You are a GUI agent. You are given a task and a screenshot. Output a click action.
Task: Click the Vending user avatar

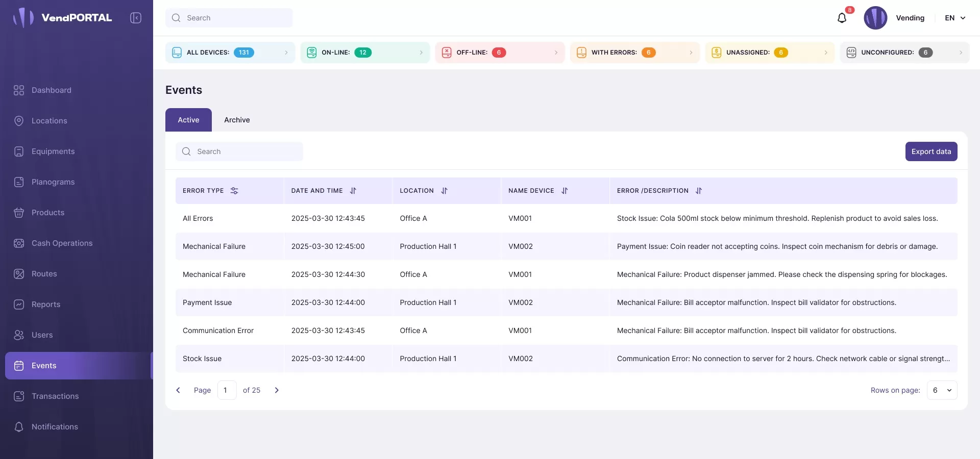(875, 18)
